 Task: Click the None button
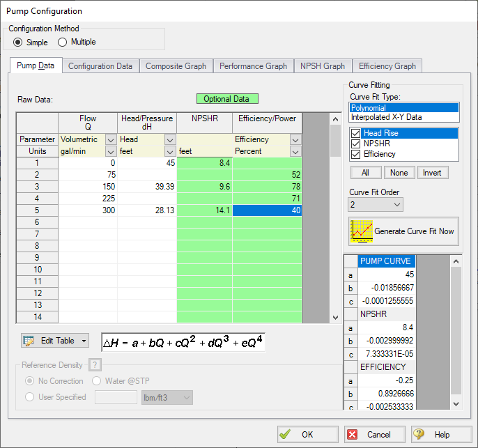tap(399, 173)
